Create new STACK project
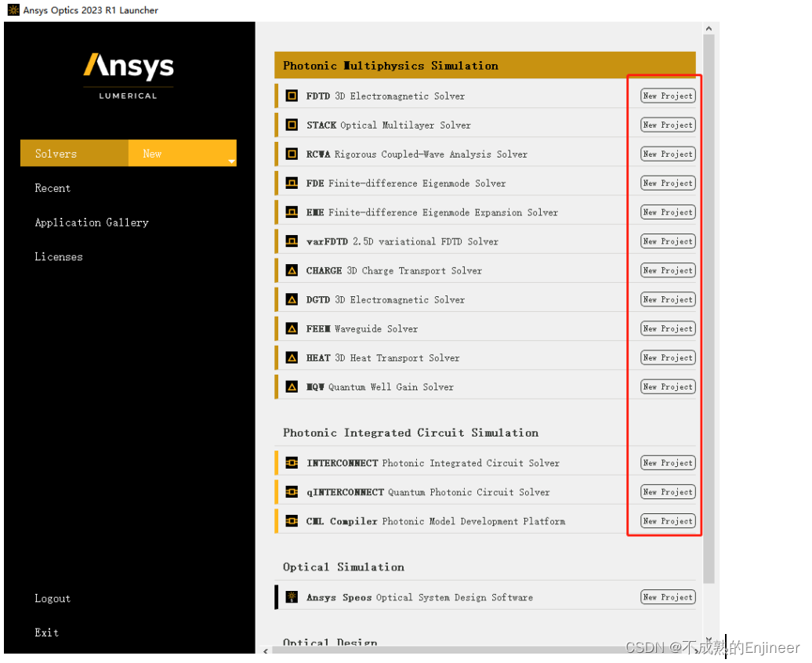 click(x=668, y=125)
